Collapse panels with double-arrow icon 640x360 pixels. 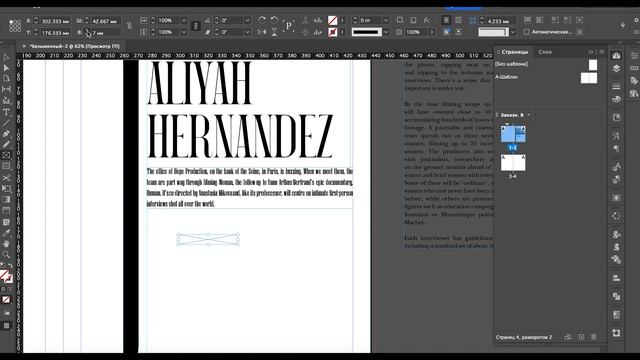(x=591, y=52)
